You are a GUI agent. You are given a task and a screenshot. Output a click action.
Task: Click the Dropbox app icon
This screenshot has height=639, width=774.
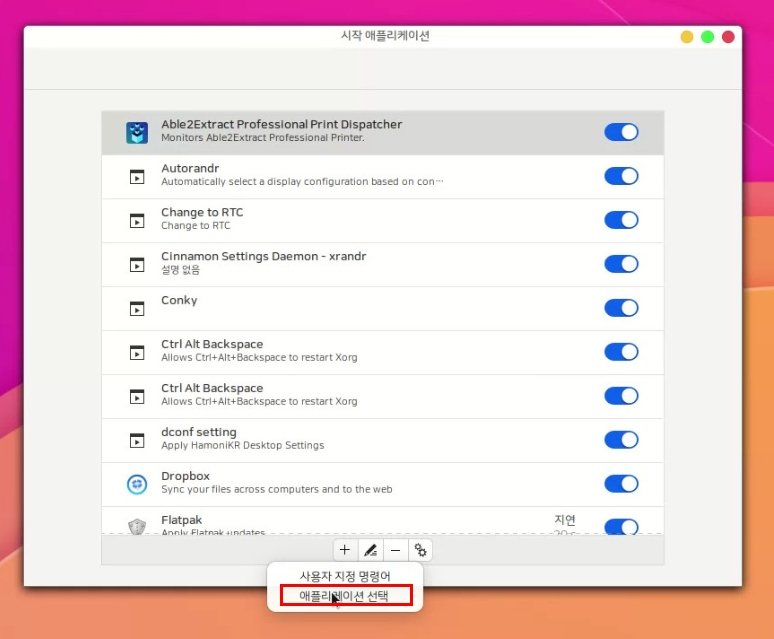137,484
